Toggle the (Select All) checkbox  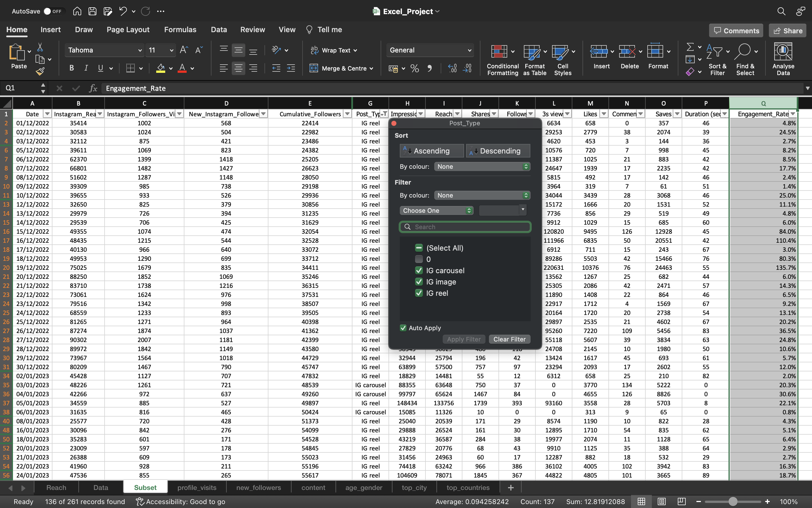coord(419,248)
